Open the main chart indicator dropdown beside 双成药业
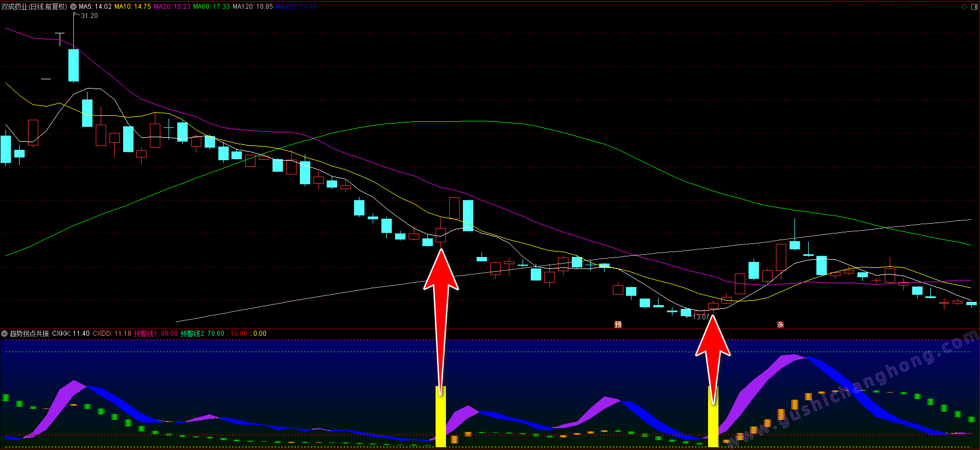The image size is (980, 450). 73,7
